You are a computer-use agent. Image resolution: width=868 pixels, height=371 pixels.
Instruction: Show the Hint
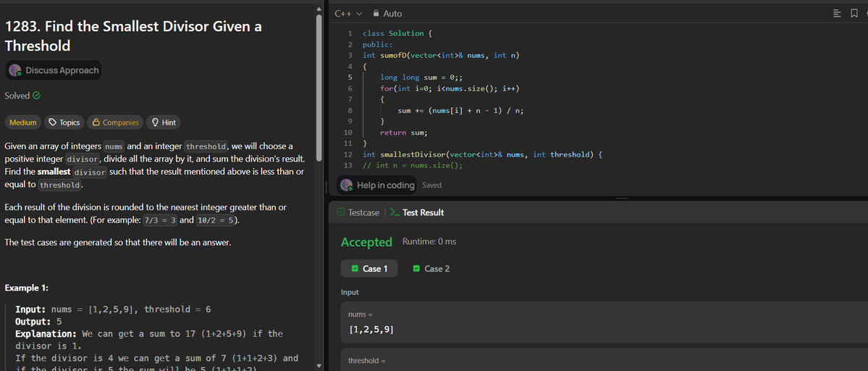point(164,122)
